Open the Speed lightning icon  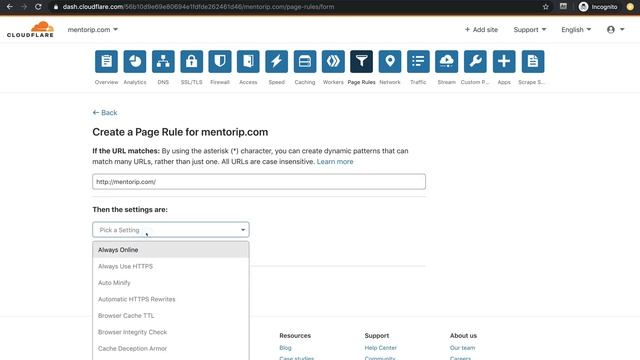point(276,62)
